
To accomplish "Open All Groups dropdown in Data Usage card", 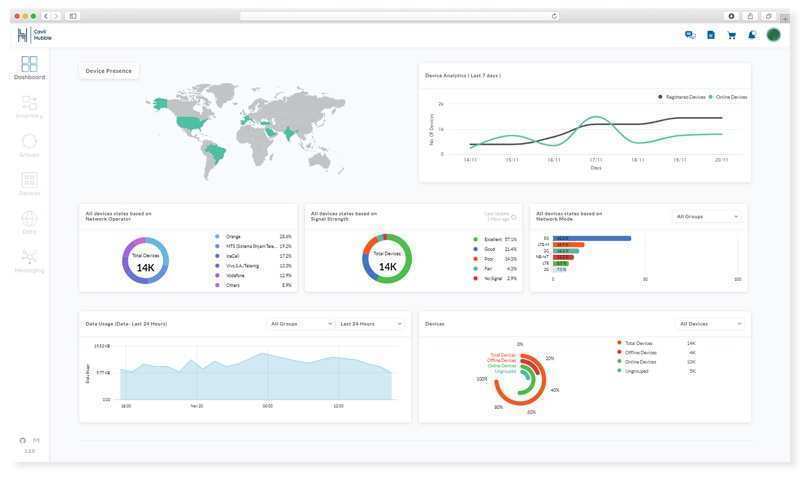I will click(x=301, y=324).
